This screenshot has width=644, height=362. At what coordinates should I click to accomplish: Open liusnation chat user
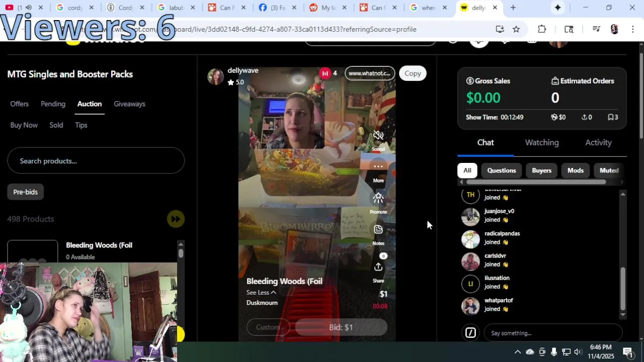[497, 278]
